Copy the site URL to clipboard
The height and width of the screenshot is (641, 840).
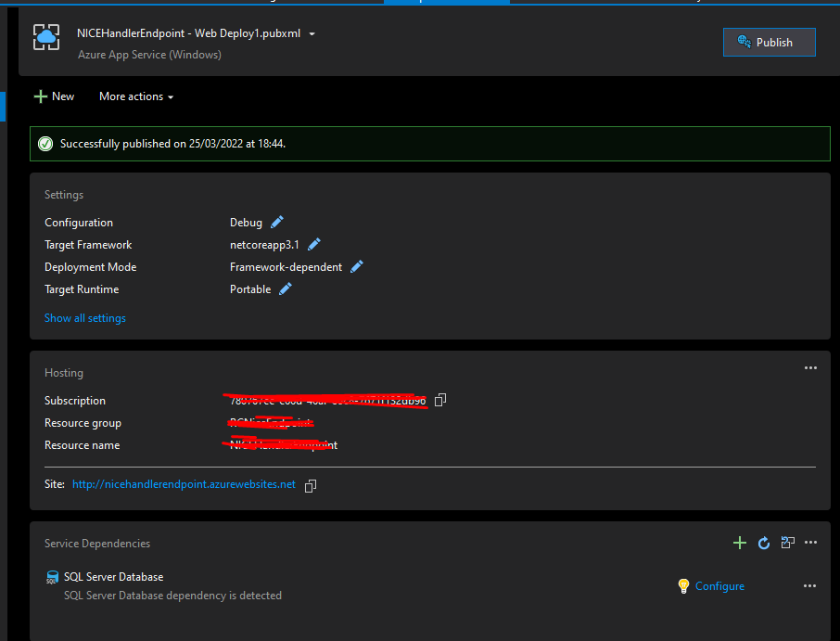point(311,485)
